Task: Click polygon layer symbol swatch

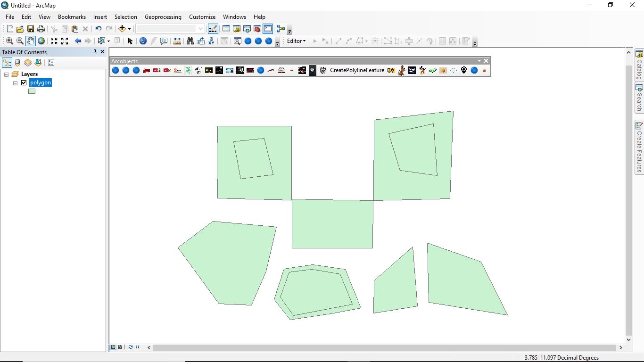Action: [x=32, y=91]
